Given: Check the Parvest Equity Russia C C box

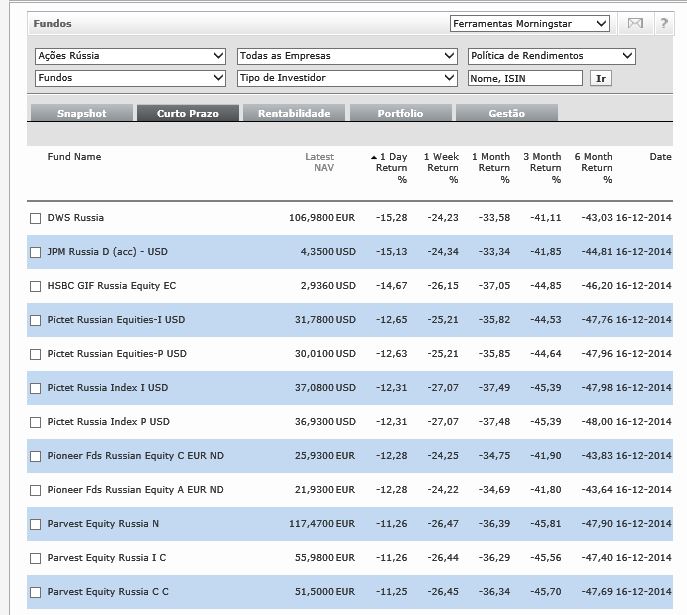Looking at the screenshot, I should click(35, 592).
